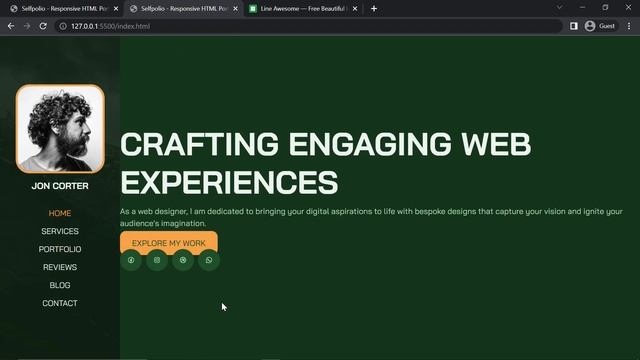The width and height of the screenshot is (640, 360).
Task: Select the active Selfpolio browser tab
Action: [x=184, y=9]
